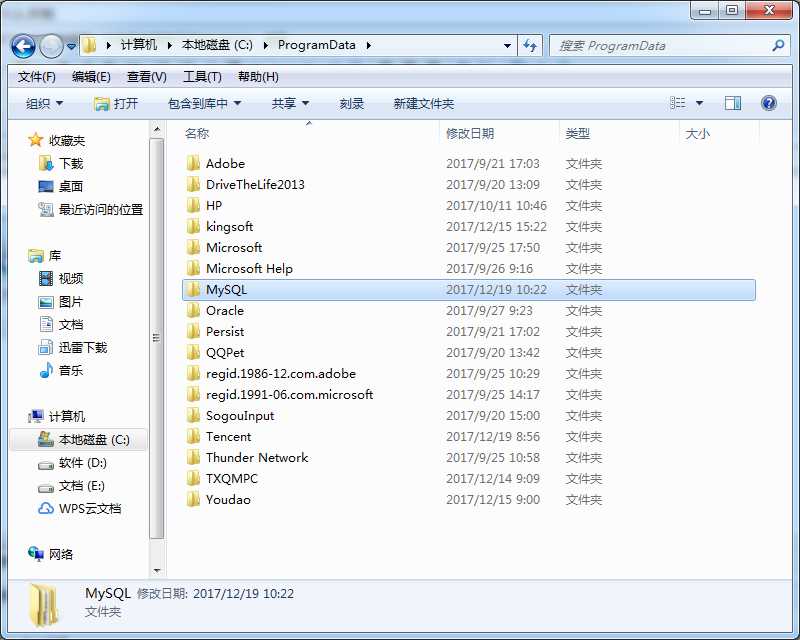Click the Forward navigation arrow button
This screenshot has width=800, height=640.
click(51, 46)
